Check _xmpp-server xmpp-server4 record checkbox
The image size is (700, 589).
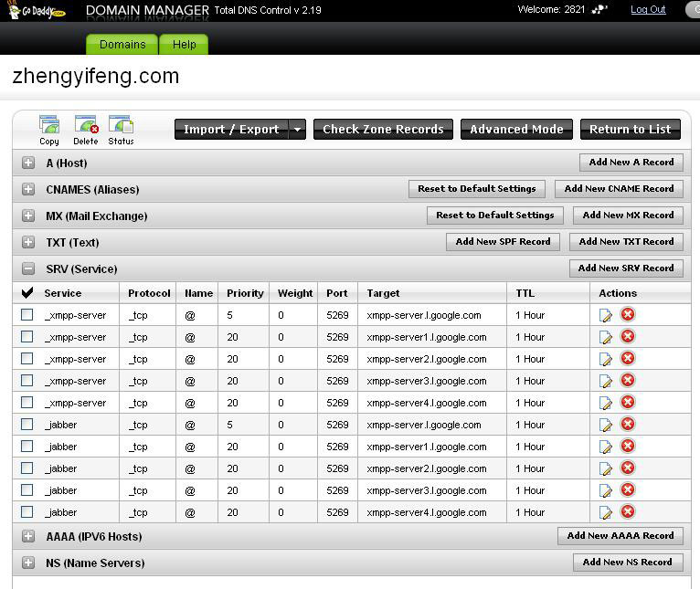pos(27,403)
